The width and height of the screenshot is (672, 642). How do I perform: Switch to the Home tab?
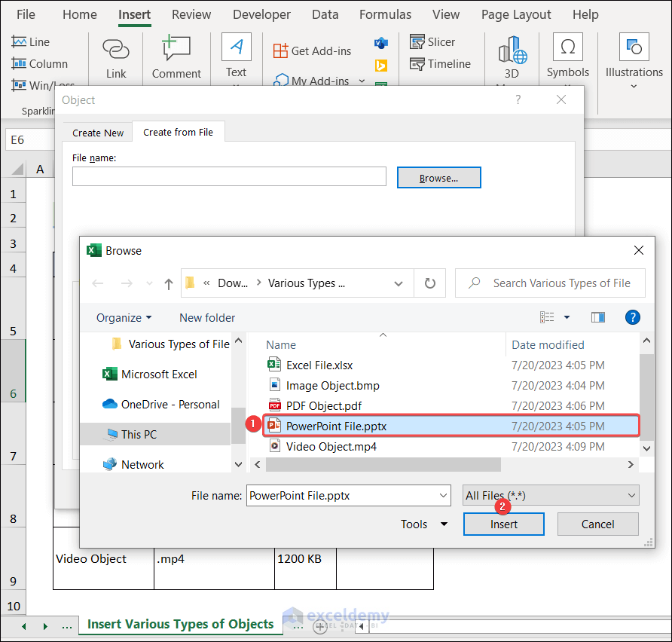click(x=80, y=14)
